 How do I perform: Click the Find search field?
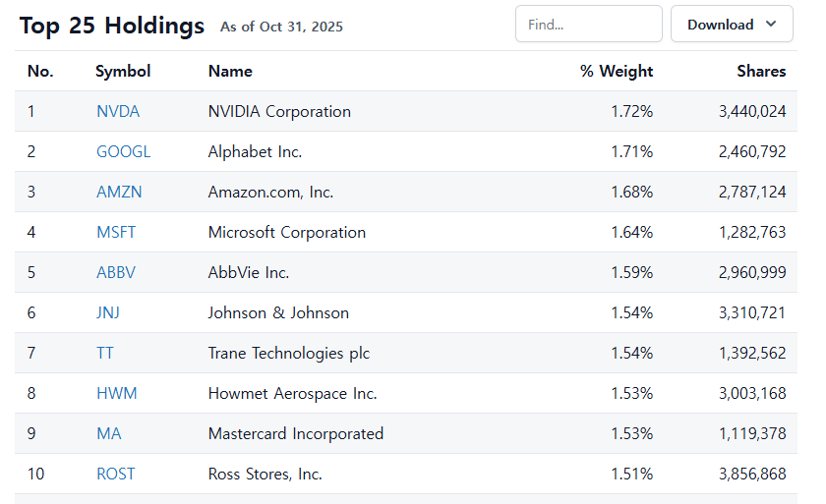click(588, 25)
